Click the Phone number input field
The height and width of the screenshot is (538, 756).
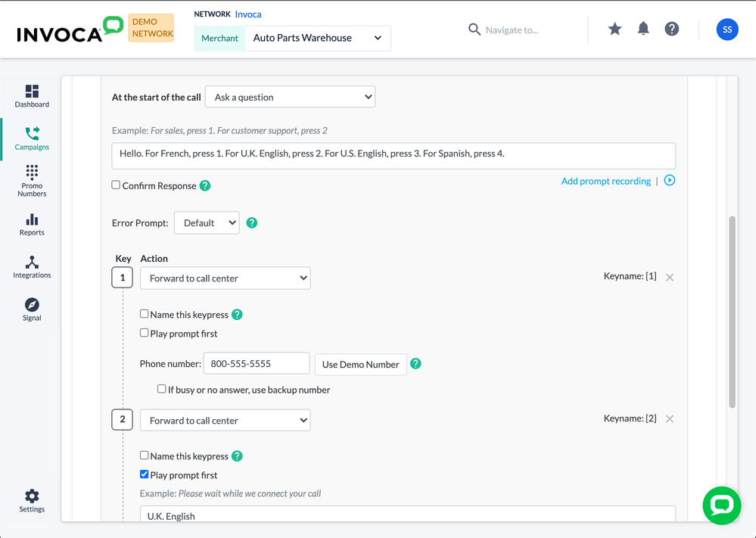[x=256, y=364]
